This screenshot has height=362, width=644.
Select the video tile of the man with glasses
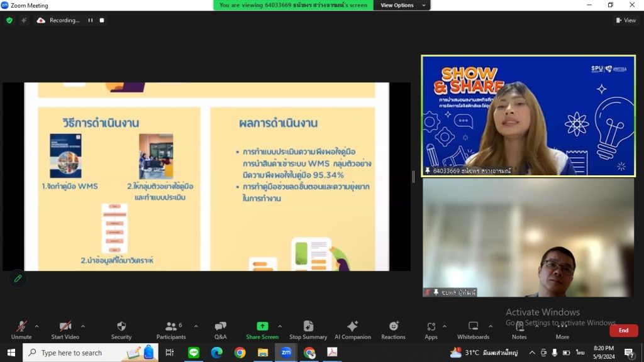pyautogui.click(x=528, y=238)
